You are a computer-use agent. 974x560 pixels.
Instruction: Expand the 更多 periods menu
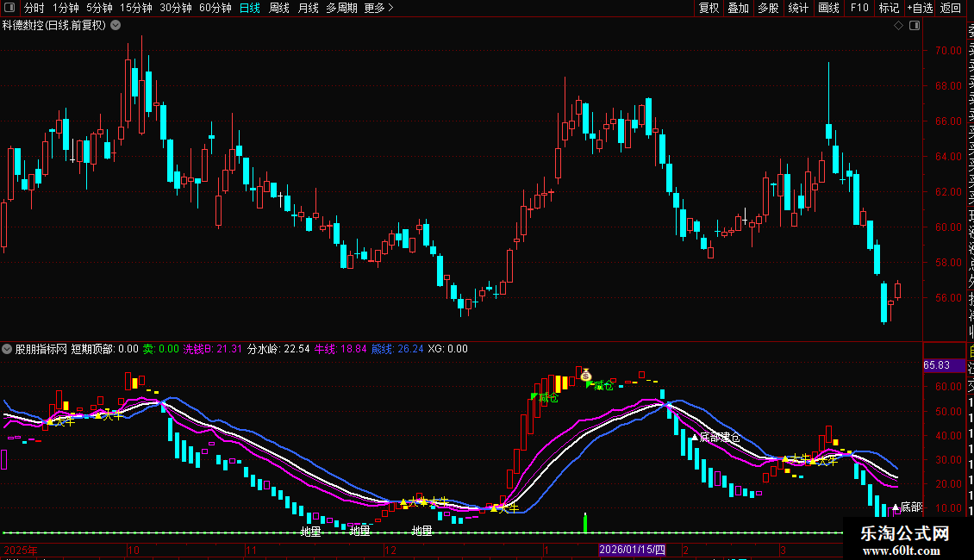coord(378,8)
